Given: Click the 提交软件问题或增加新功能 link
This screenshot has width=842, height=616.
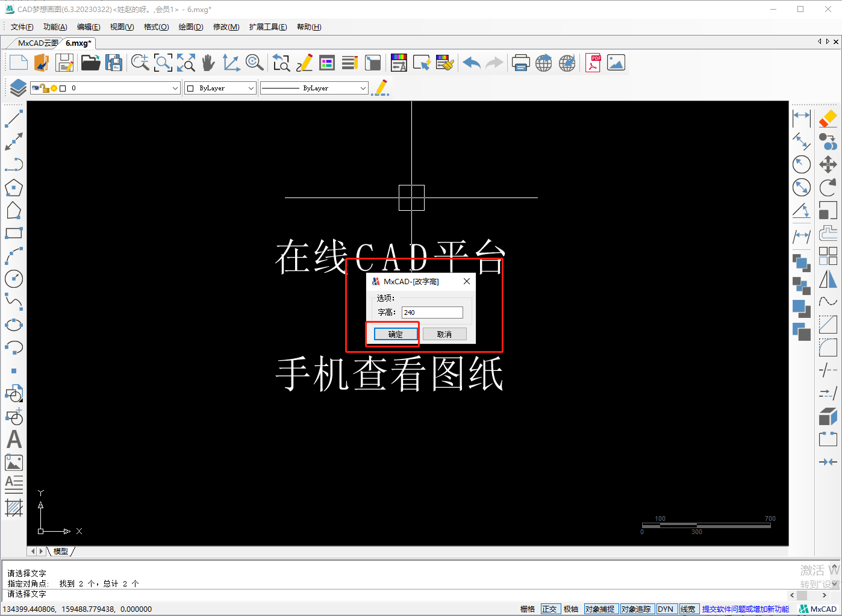Looking at the screenshot, I should point(746,609).
